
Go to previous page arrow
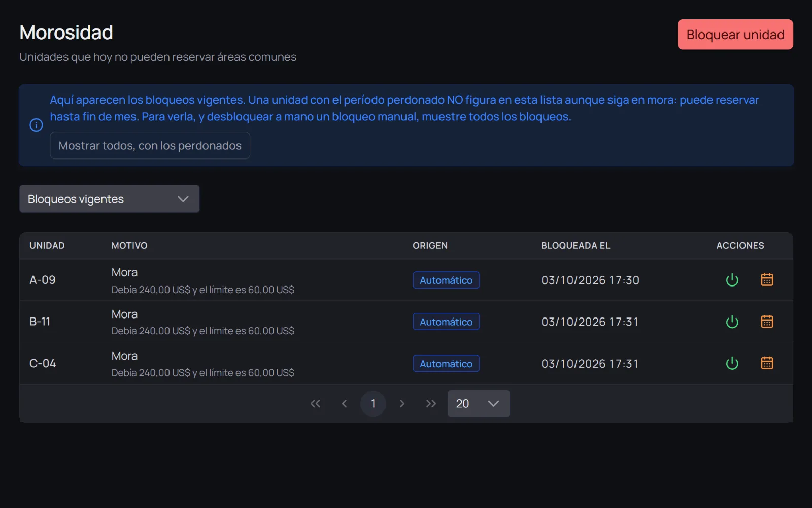tap(344, 403)
